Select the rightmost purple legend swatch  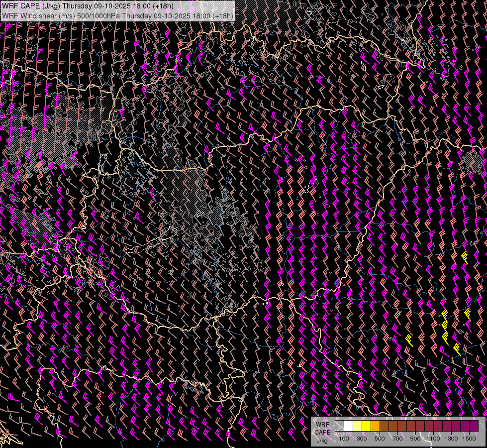[x=474, y=426]
